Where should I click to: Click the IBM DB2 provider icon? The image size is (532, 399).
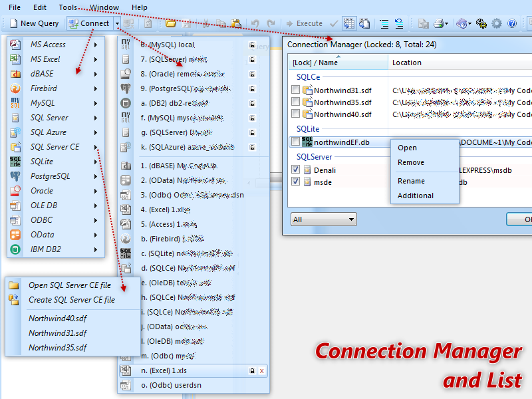point(15,249)
